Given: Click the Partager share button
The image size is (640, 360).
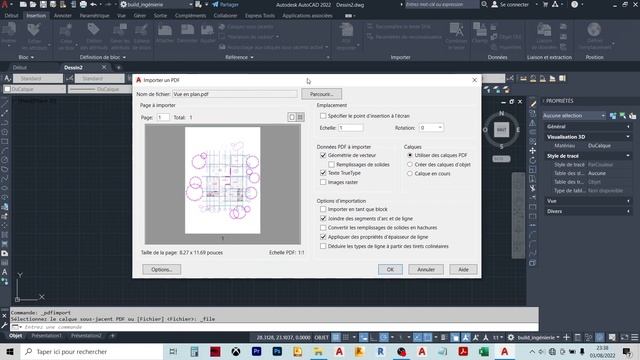Looking at the screenshot, I should [x=225, y=4].
